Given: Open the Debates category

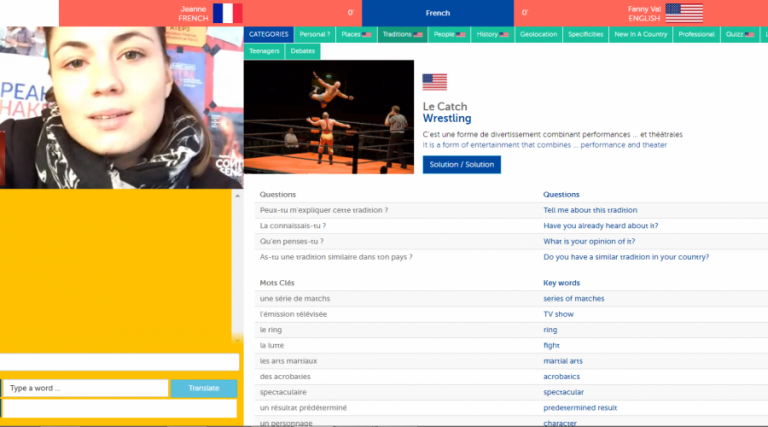Looking at the screenshot, I should [x=302, y=51].
